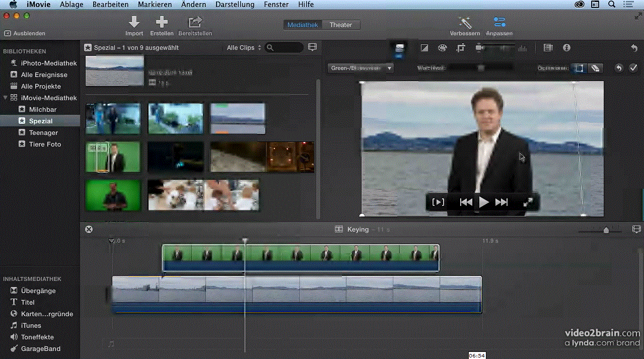Viewport: 644px width, 359px height.
Task: Enter fullscreen playback in the viewer
Action: tap(528, 202)
